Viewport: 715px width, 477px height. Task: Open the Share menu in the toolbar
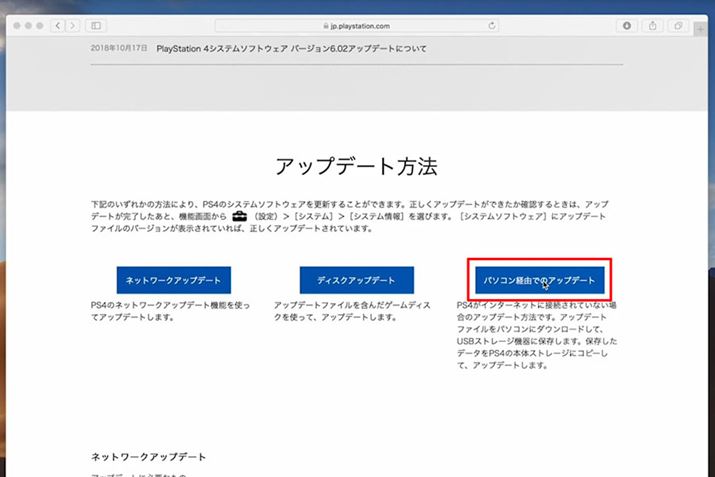click(x=655, y=24)
